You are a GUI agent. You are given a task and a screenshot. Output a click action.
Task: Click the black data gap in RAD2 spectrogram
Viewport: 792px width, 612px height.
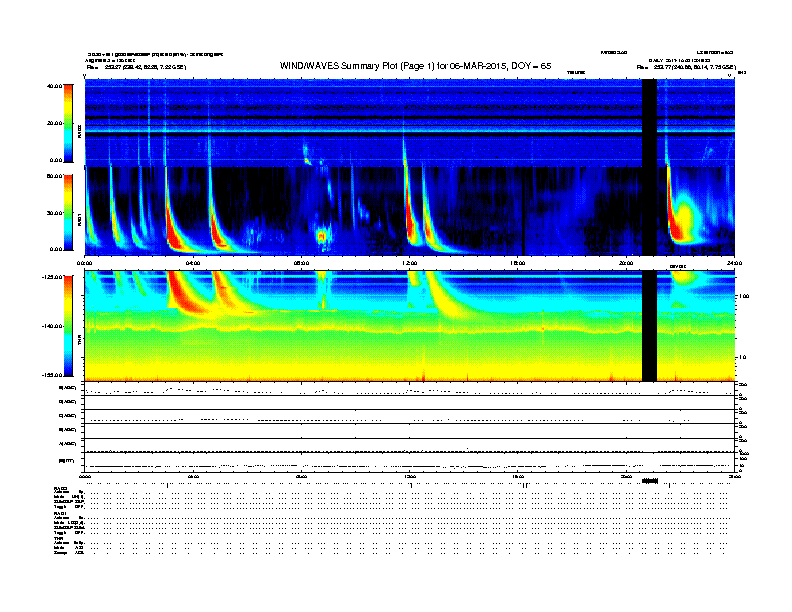(649, 123)
